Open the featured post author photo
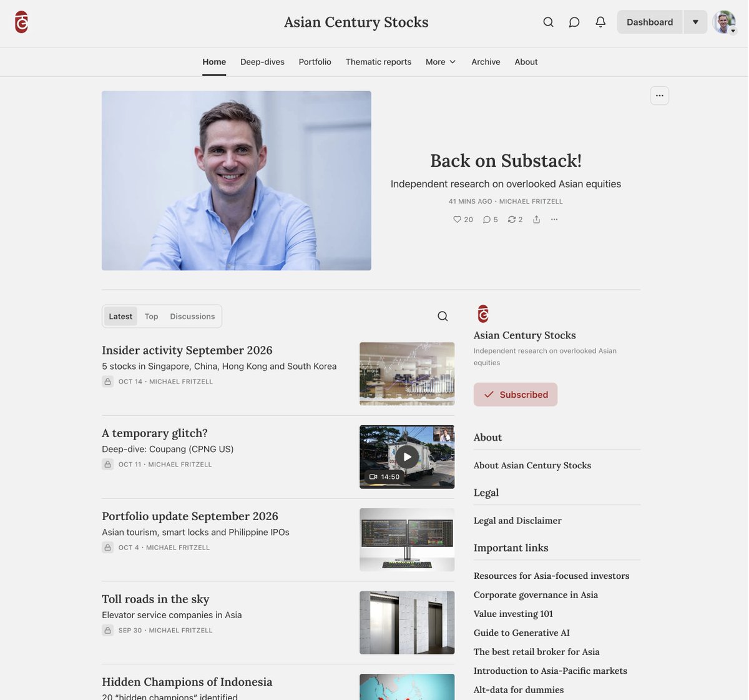Image resolution: width=749 pixels, height=700 pixels. (237, 180)
